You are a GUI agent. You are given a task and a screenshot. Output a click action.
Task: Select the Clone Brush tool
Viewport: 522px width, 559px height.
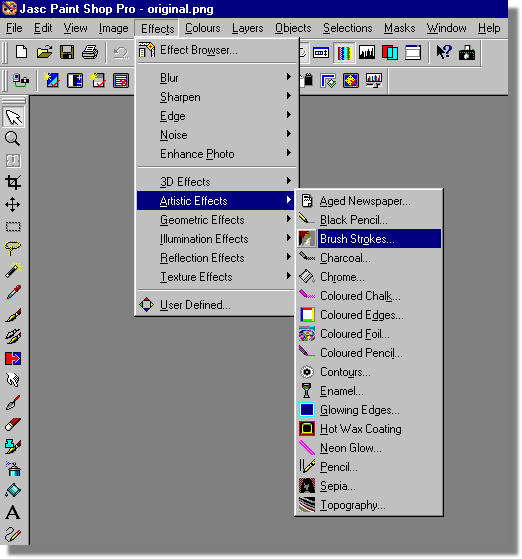point(13,337)
